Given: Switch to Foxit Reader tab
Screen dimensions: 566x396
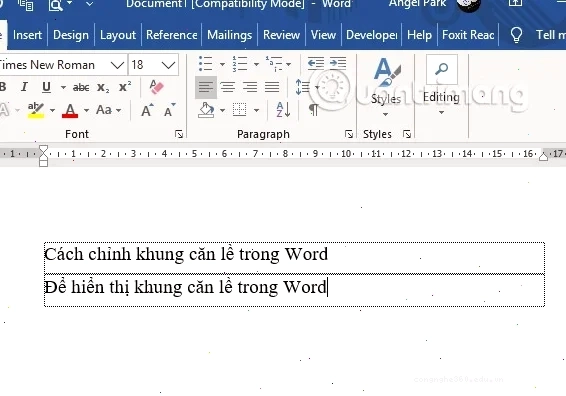Looking at the screenshot, I should (468, 35).
